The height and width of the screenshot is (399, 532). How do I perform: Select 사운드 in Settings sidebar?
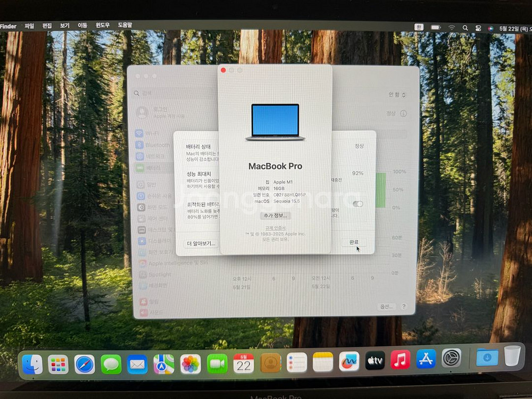pyautogui.click(x=153, y=312)
